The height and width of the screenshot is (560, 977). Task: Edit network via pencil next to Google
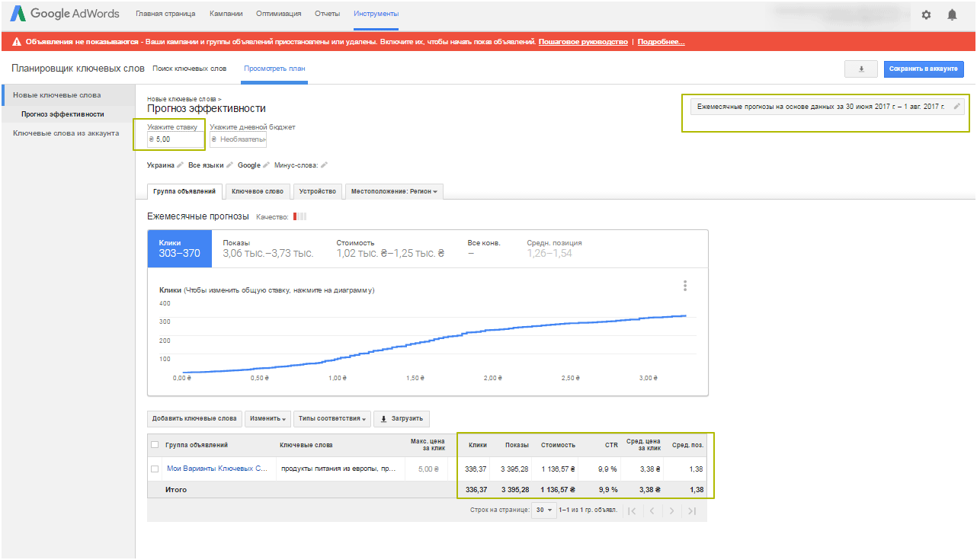pyautogui.click(x=266, y=165)
